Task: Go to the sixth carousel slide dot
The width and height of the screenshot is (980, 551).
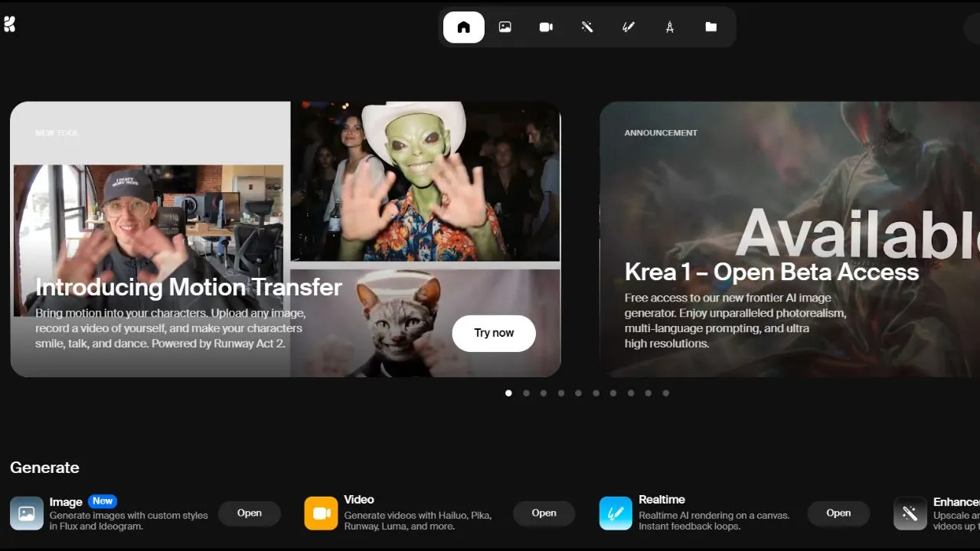Action: [x=596, y=393]
